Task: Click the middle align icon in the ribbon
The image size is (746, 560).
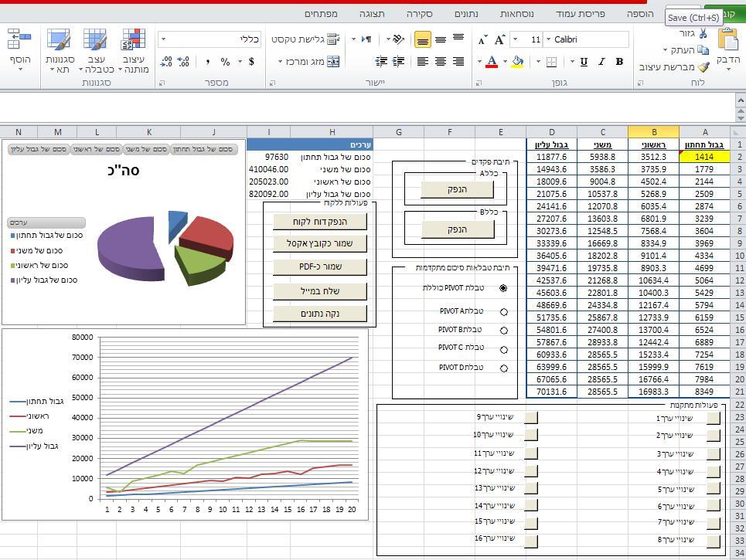Action: click(x=441, y=39)
